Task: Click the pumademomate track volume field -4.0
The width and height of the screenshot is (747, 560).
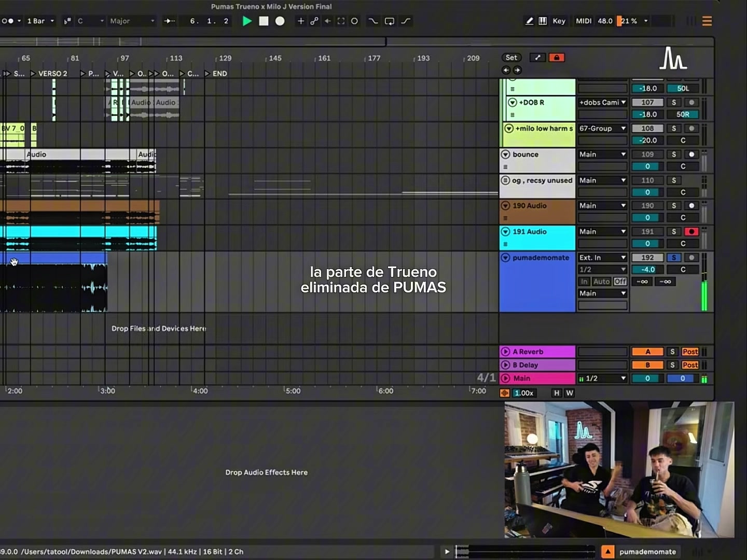Action: [647, 270]
